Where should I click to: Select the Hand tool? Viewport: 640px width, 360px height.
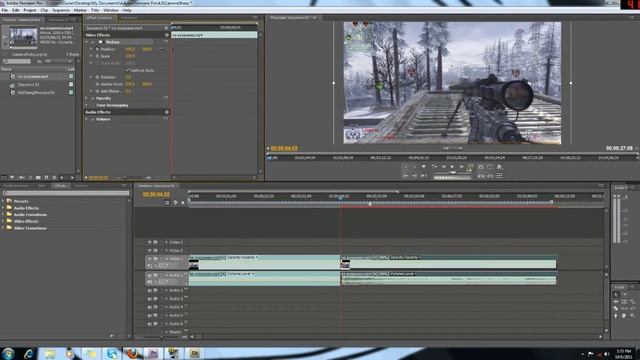624,316
